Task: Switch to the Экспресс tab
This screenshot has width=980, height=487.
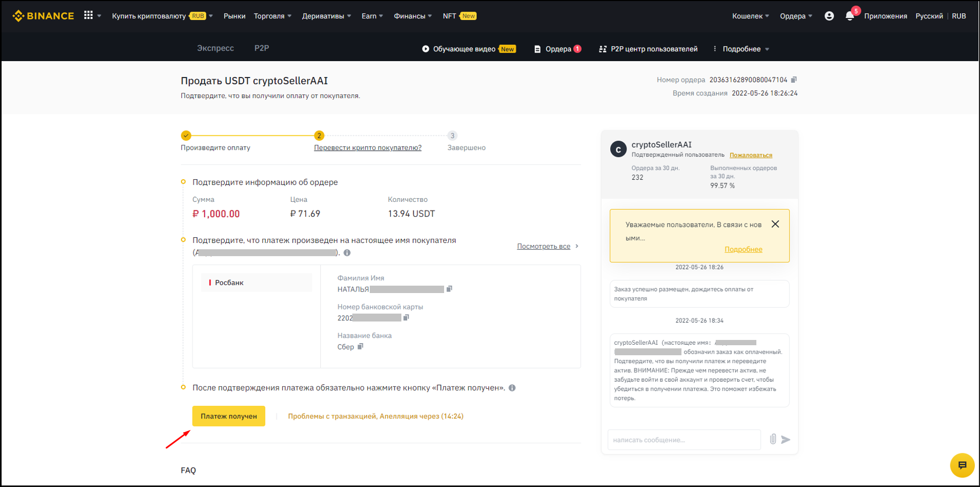Action: click(215, 48)
